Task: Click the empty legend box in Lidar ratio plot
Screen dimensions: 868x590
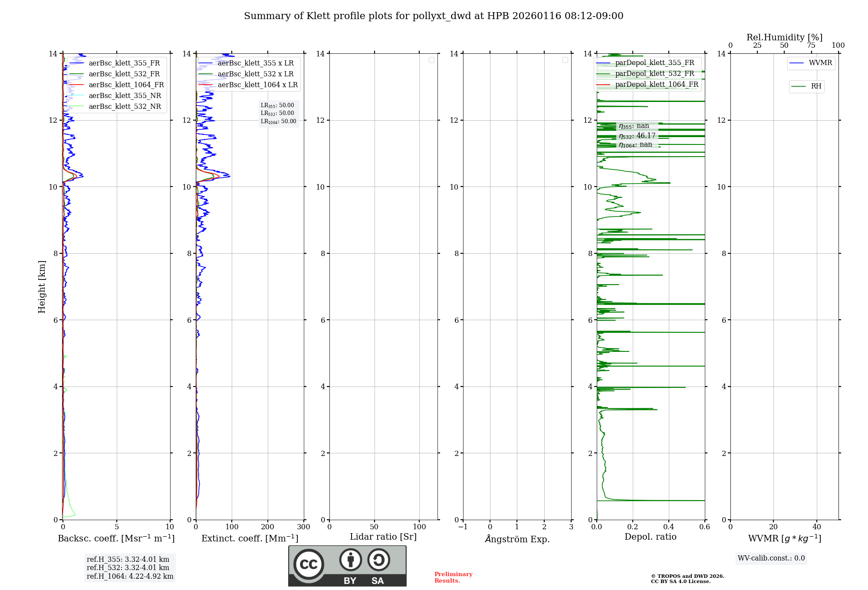Action: 431,60
